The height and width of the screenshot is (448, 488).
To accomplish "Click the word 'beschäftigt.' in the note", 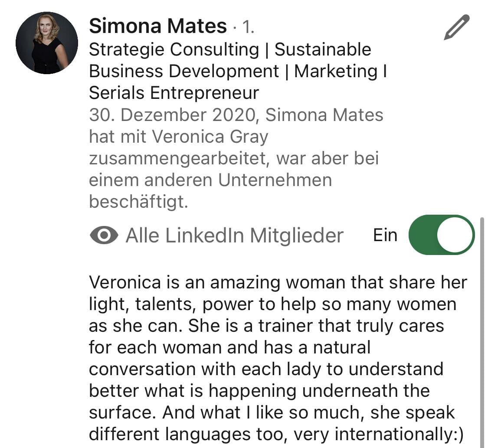I will [x=138, y=202].
